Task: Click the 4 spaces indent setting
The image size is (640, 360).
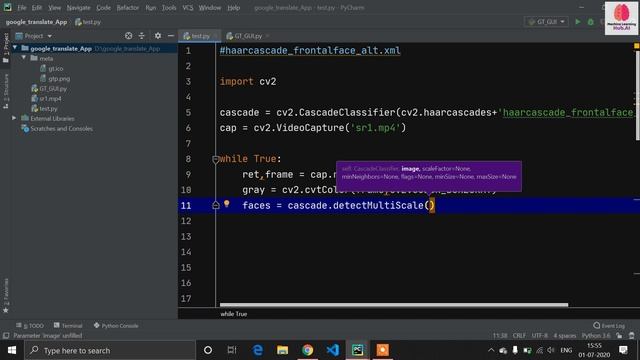Action: [564, 336]
